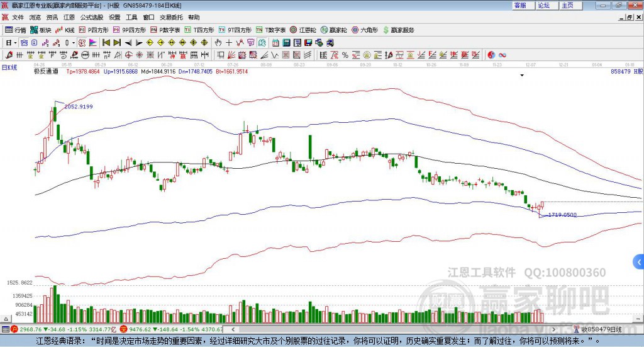Select the hand pan tool
This screenshot has width=644, height=347.
click(218, 43)
